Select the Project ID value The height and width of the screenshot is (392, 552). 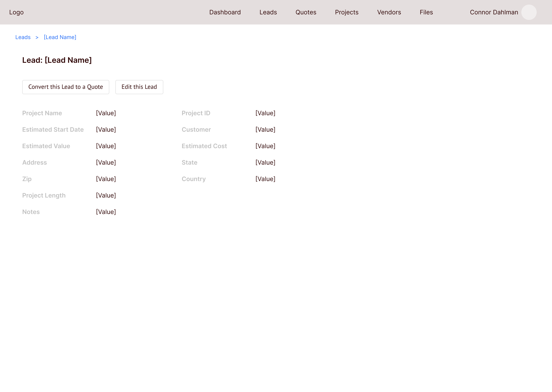pyautogui.click(x=265, y=113)
